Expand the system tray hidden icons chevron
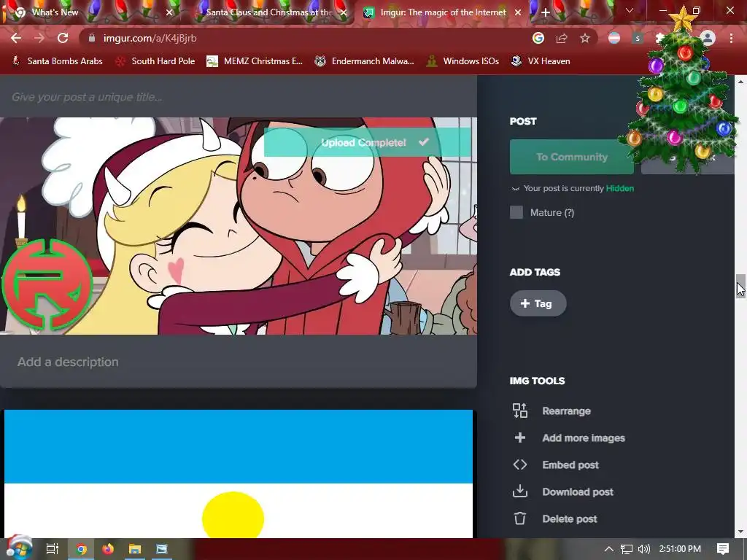The image size is (747, 560). click(x=609, y=550)
